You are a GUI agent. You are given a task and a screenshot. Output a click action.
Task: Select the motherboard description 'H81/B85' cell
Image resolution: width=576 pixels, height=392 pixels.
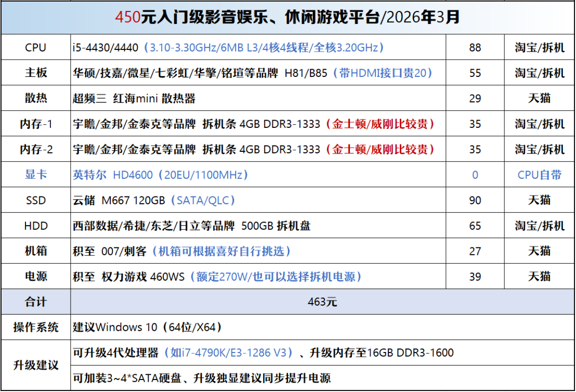[x=258, y=73]
